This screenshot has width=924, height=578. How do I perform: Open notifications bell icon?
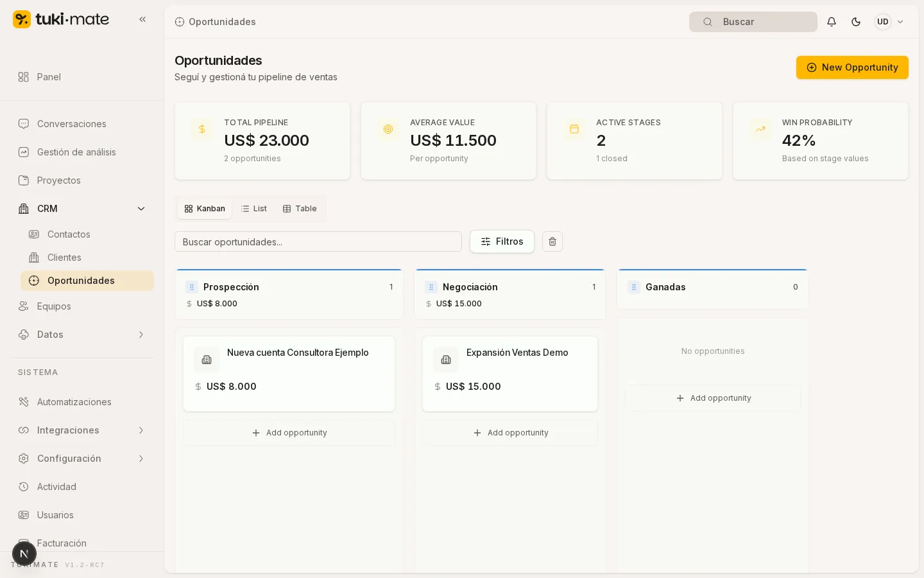832,22
